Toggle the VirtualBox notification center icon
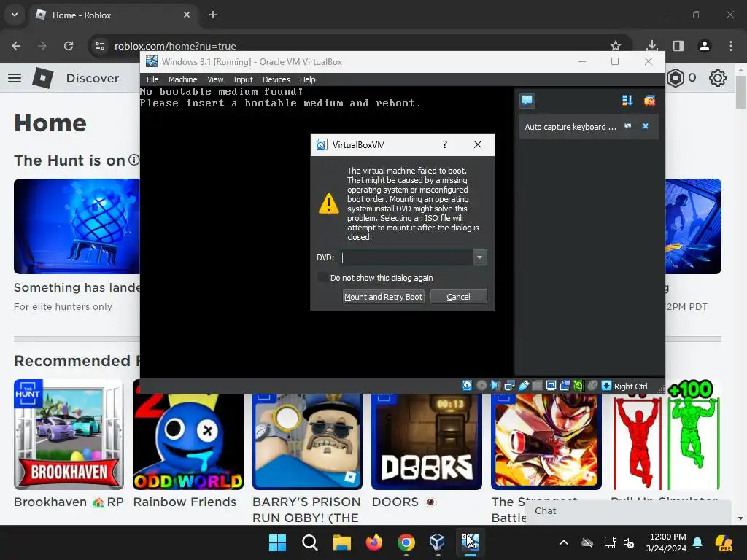Screen dimensions: 747x560 point(527,100)
